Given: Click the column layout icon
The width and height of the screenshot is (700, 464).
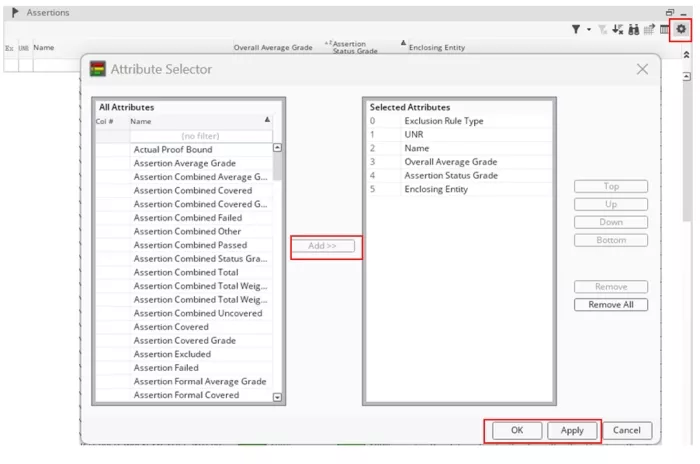Looking at the screenshot, I should click(x=664, y=30).
